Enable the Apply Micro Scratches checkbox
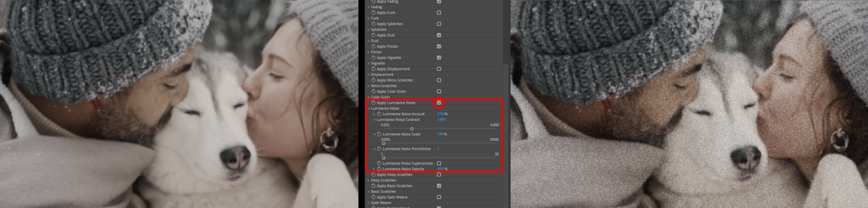 (x=439, y=80)
